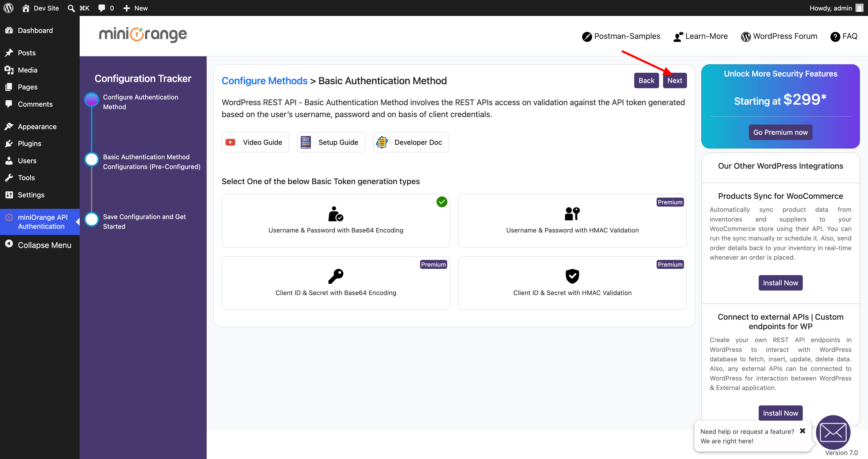This screenshot has height=459, width=868.
Task: Open the Configure Methods breadcrumb link
Action: (264, 80)
